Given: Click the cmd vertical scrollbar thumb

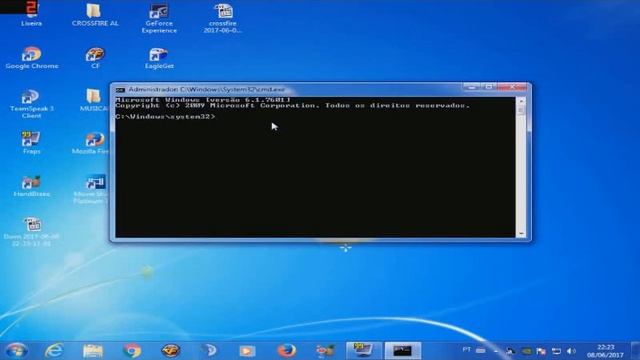Looking at the screenshot, I should [521, 110].
